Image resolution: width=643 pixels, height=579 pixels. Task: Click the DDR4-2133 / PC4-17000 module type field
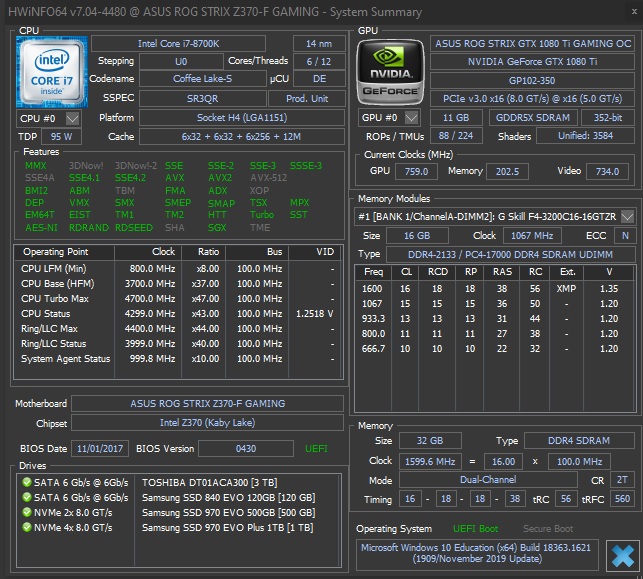tap(511, 255)
